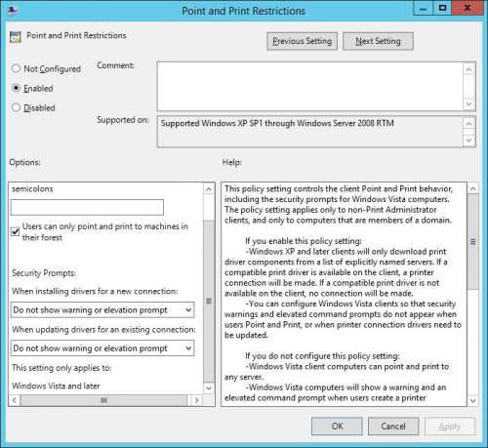The height and width of the screenshot is (448, 488).
Task: Click the Apply button
Action: [450, 427]
